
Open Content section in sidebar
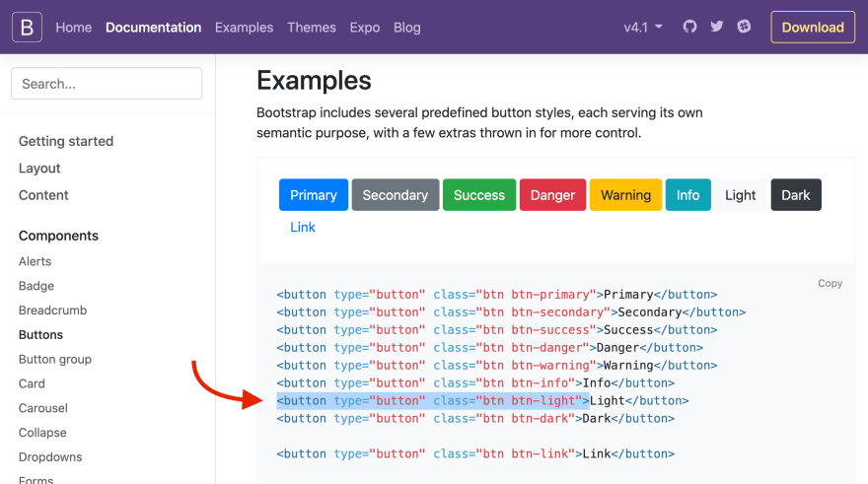pyautogui.click(x=43, y=195)
